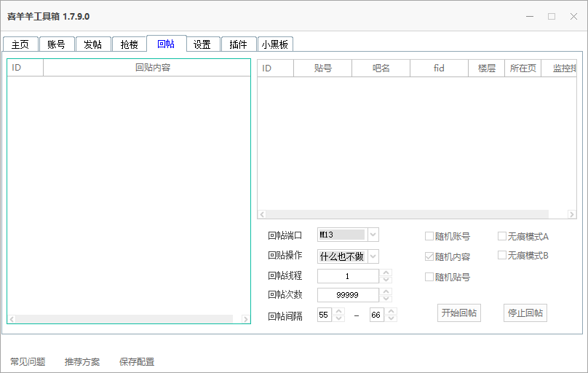588x373 pixels.
Task: Enable 无痕模式A checkbox
Action: pos(502,236)
